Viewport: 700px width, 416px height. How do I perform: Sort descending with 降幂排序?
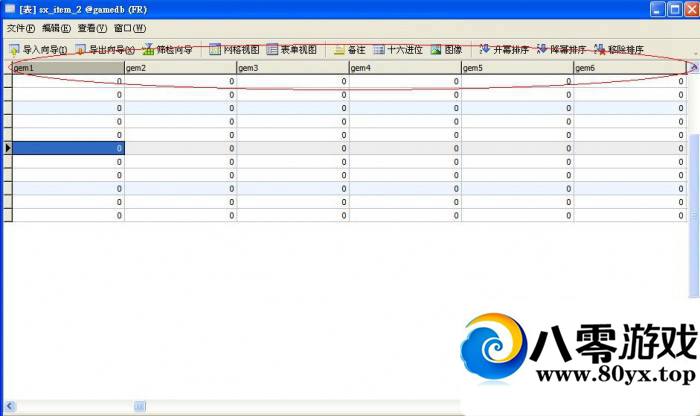pyautogui.click(x=542, y=49)
